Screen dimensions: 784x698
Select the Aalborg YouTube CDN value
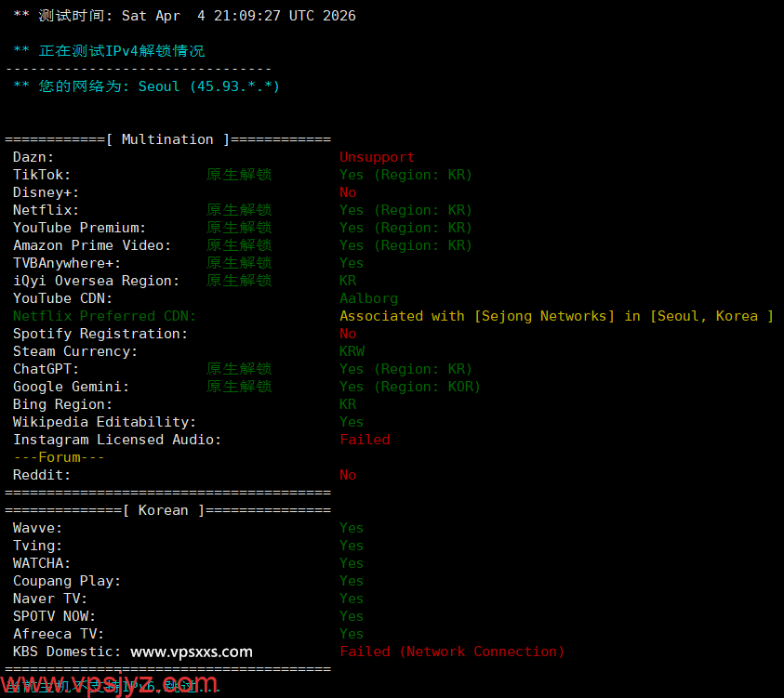pyautogui.click(x=368, y=298)
